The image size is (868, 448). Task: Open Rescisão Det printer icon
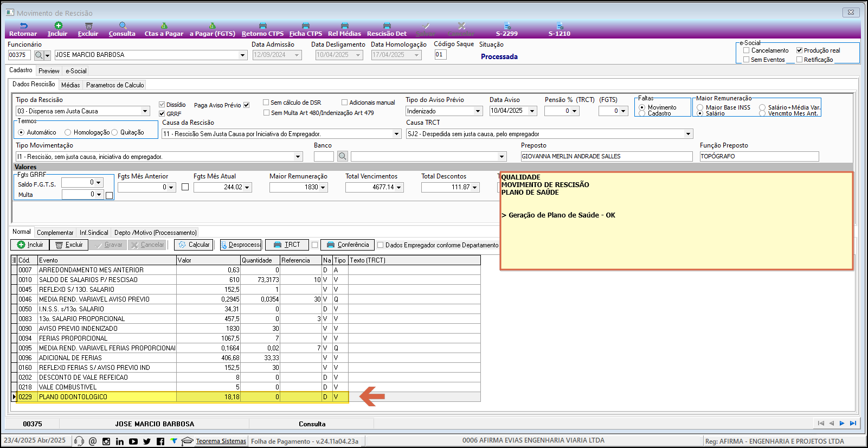[x=387, y=26]
